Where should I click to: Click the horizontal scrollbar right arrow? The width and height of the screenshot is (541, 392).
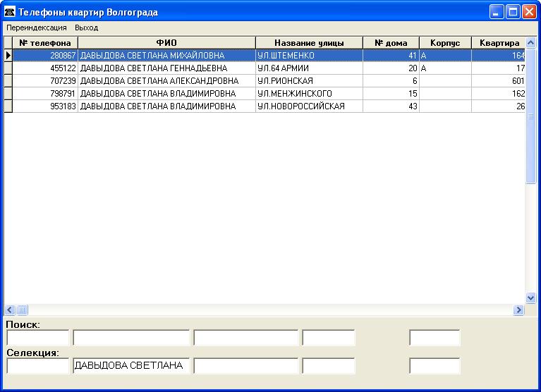point(519,310)
